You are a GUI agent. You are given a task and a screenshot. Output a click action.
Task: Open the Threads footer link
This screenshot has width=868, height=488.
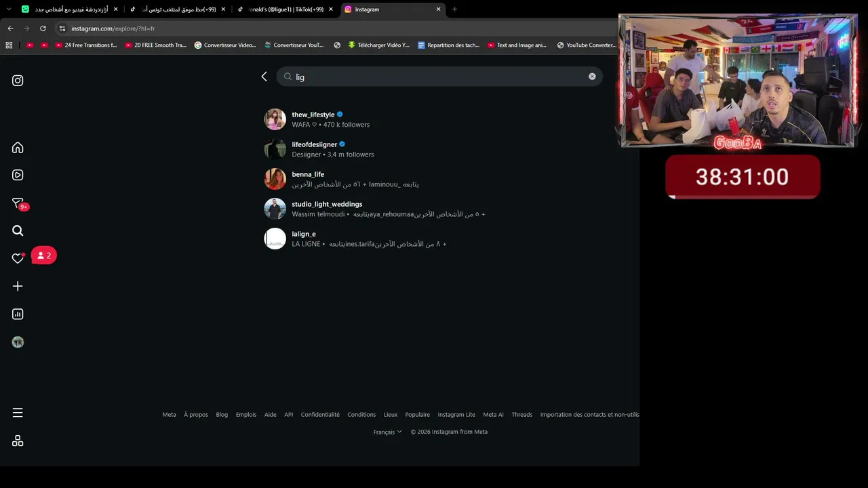coord(522,415)
